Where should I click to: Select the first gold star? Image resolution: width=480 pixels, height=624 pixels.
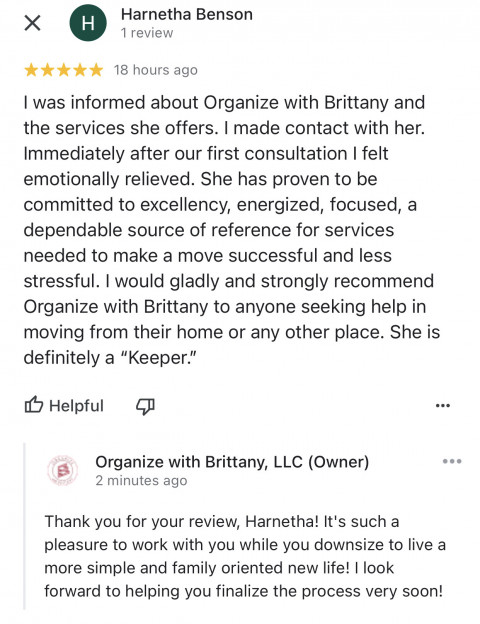(31, 70)
